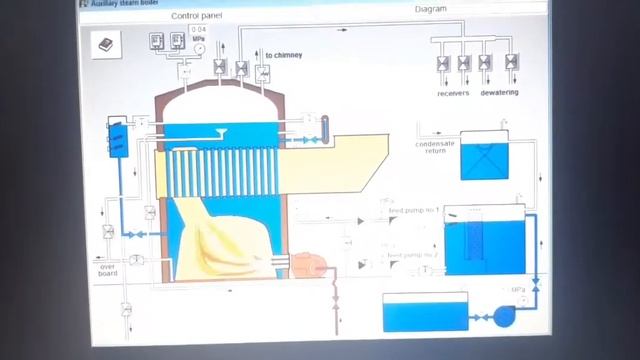Open the blue gauge glass drain valves at boiler bottom
This screenshot has height=360, width=640.
pos(136,235)
